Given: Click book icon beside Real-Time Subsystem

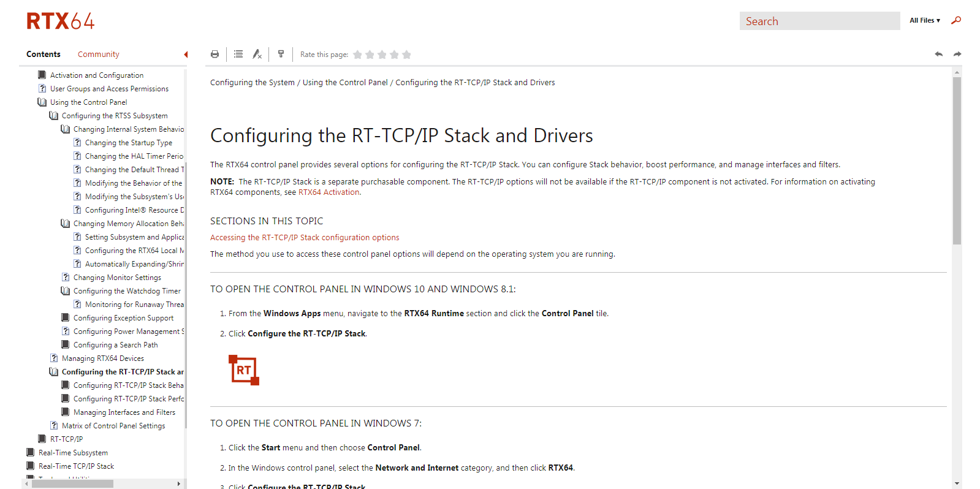Looking at the screenshot, I should click(x=30, y=452).
